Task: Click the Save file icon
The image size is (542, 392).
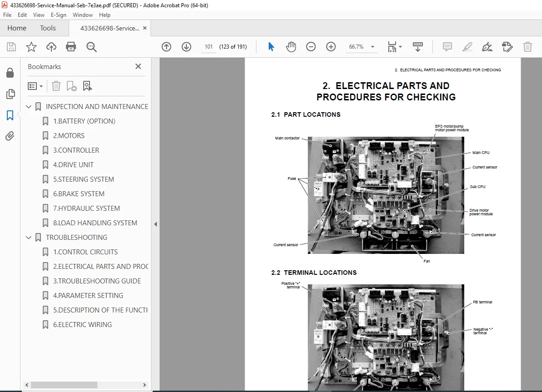Action: [x=11, y=47]
